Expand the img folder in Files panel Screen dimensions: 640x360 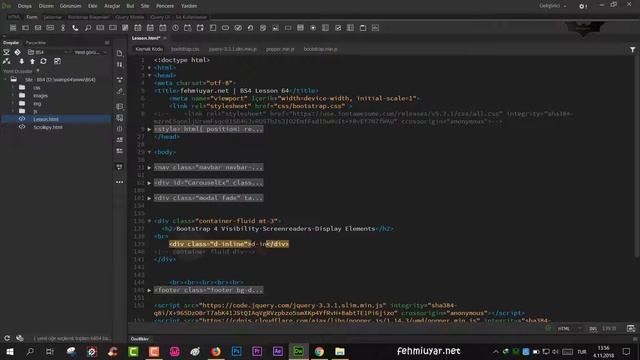tap(13, 103)
